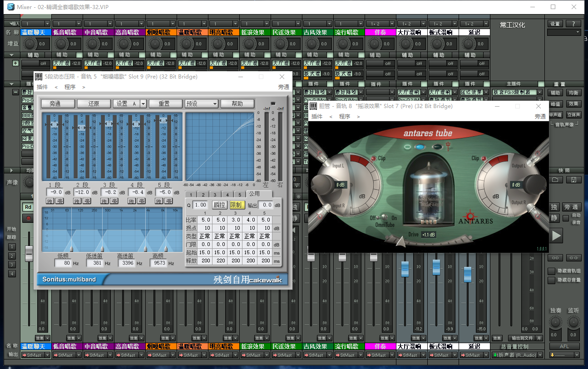The height and width of the screenshot is (369, 588).
Task: Click the 低频 crossover frequency field showing 80
Action: [x=63, y=263]
